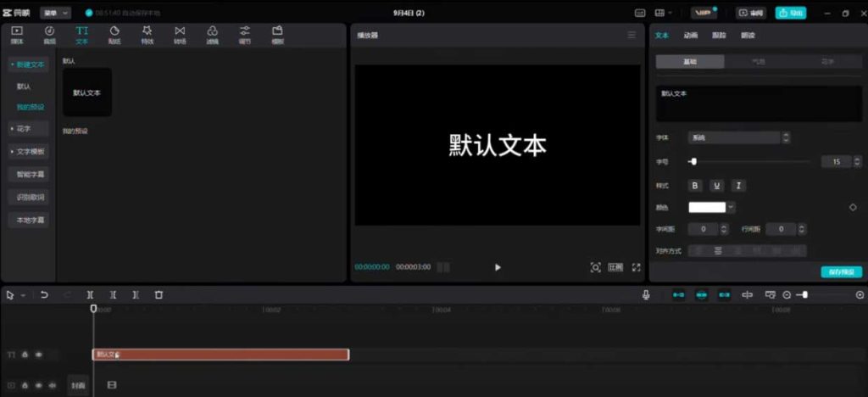The width and height of the screenshot is (868, 397).
Task: Toggle italic I text style
Action: coord(738,186)
